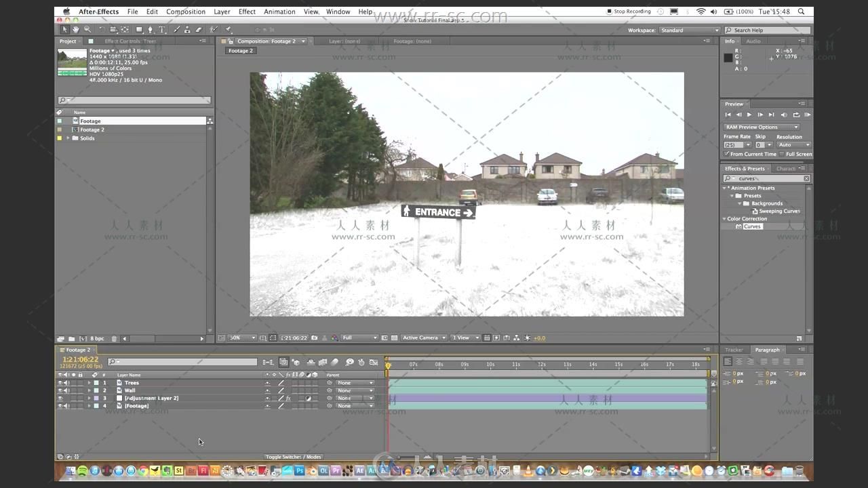Click the Brainstorm icon in timeline
This screenshot has width=868, height=488.
pos(350,362)
